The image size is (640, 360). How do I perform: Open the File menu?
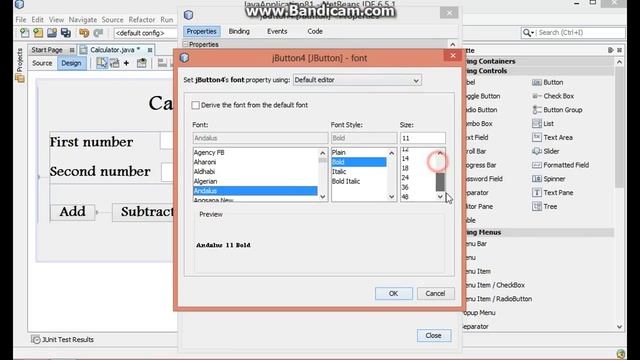21,20
